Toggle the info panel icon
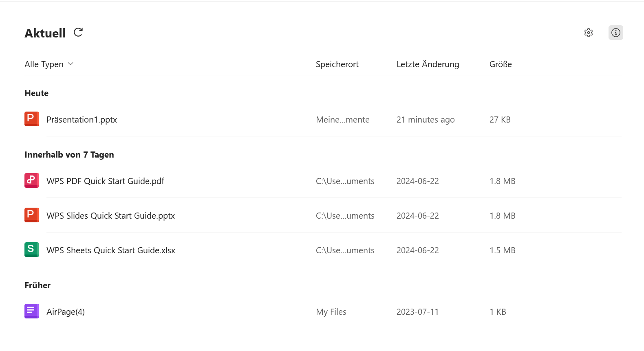 [x=615, y=33]
